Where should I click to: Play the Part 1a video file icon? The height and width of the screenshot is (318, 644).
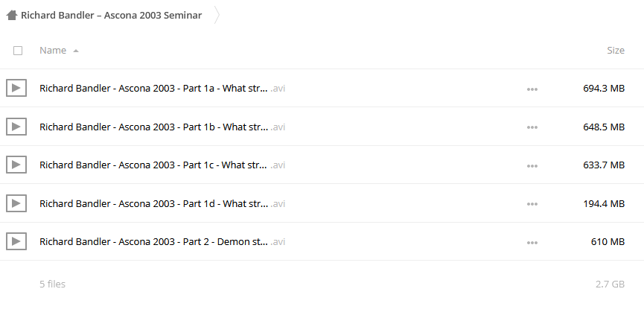16,88
